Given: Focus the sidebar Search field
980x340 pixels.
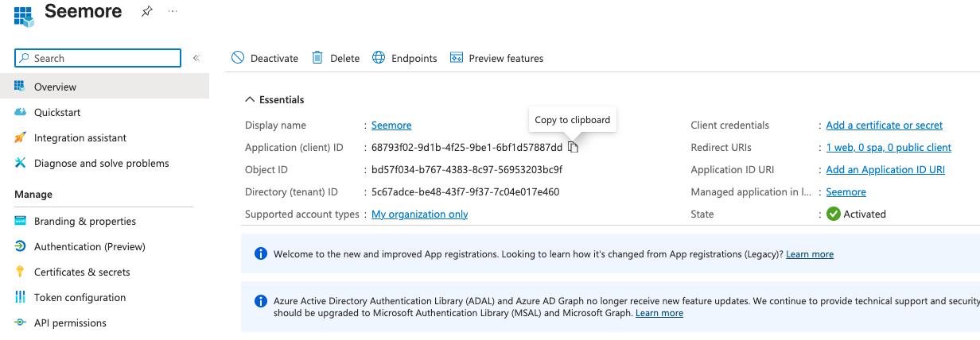Looking at the screenshot, I should point(98,58).
